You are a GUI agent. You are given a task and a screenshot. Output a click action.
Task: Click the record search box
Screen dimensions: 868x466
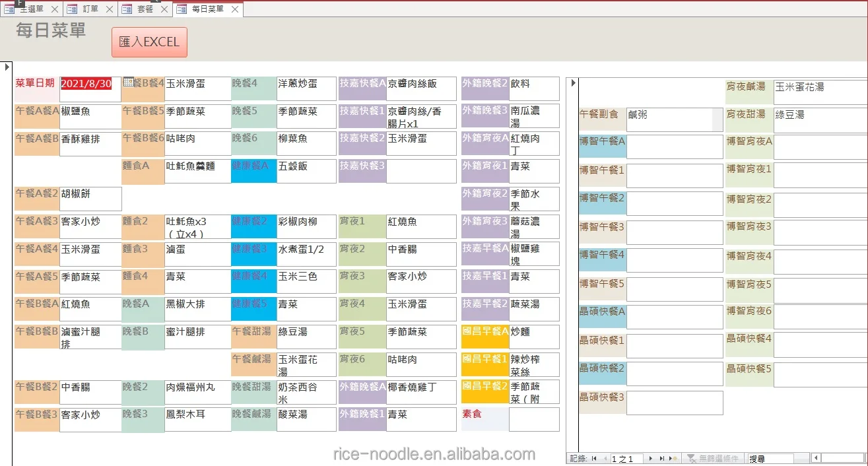pos(770,458)
